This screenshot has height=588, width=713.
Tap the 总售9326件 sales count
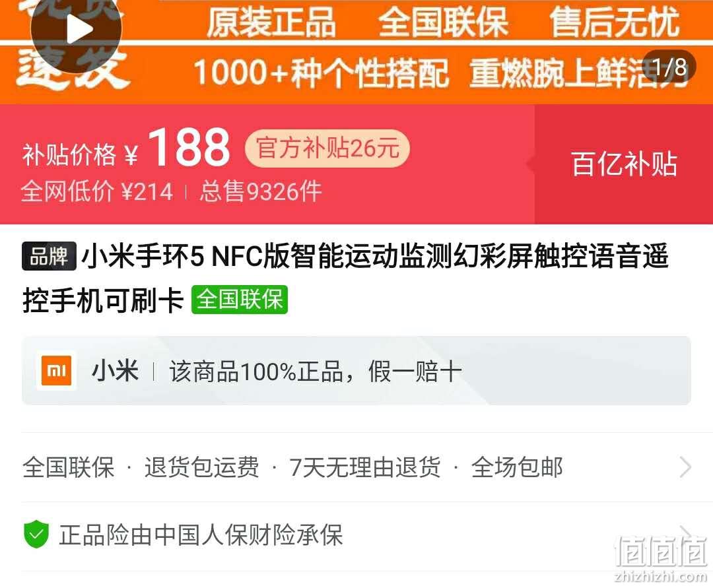(x=261, y=191)
